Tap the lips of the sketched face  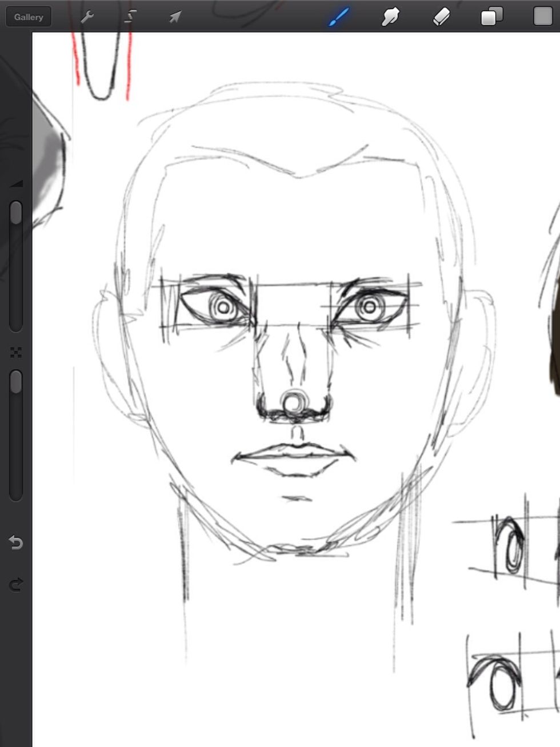click(x=294, y=454)
